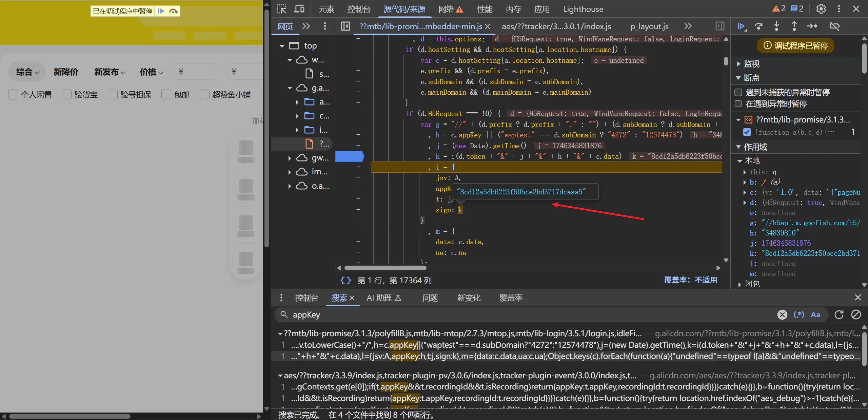The image size is (868, 420).
Task: Toggle the device toolbar icon
Action: pyautogui.click(x=299, y=9)
